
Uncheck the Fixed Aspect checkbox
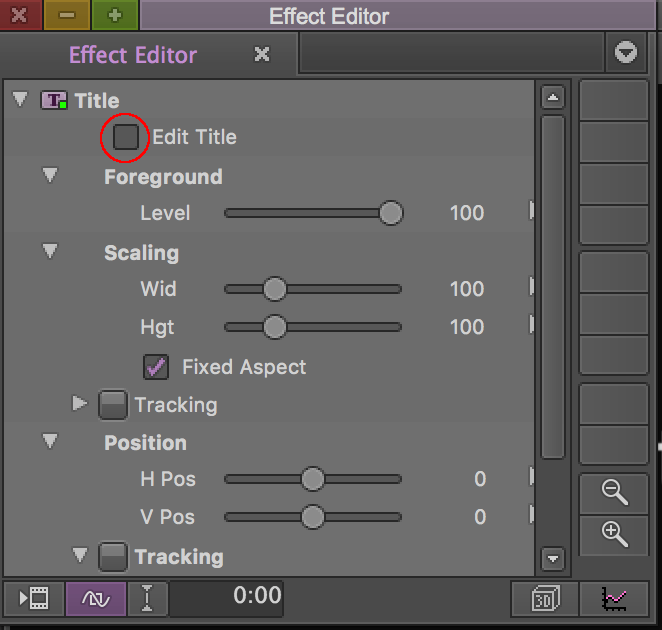tap(157, 367)
